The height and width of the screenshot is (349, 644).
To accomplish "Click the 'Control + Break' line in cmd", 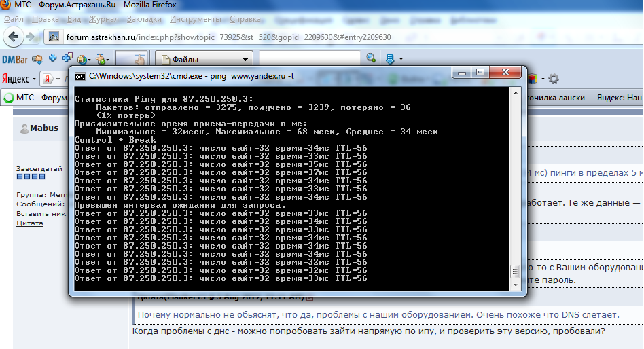I will point(115,140).
